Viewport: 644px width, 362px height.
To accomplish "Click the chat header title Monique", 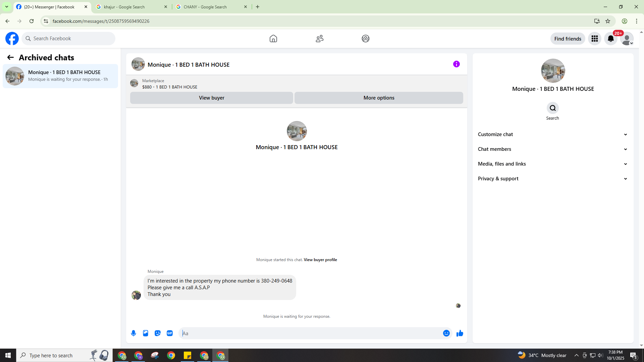I will 189,65.
